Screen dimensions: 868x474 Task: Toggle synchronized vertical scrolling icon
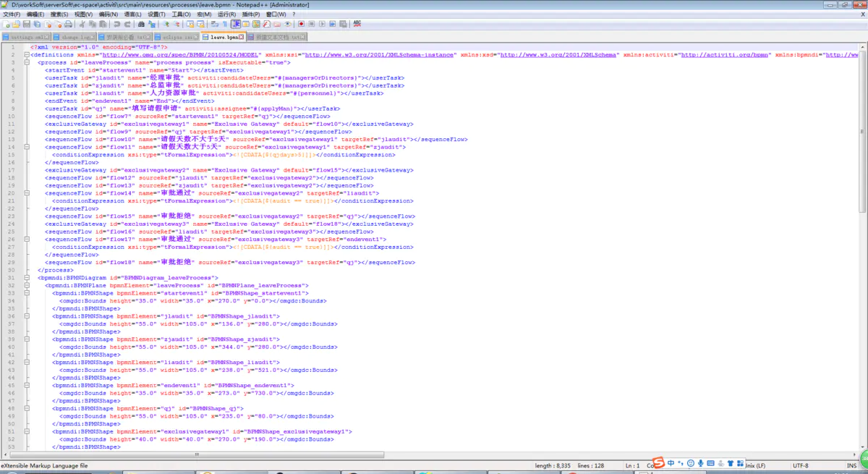click(190, 24)
